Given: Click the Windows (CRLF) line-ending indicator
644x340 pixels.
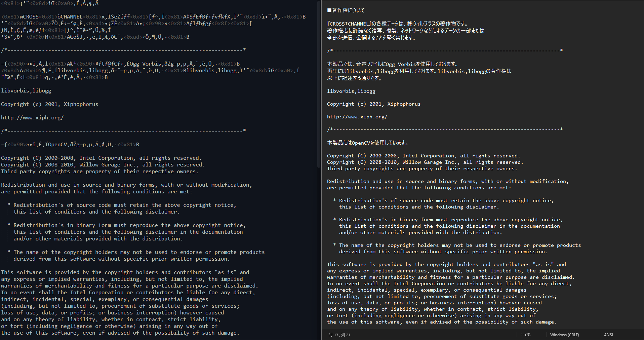Looking at the screenshot, I should click(x=564, y=335).
